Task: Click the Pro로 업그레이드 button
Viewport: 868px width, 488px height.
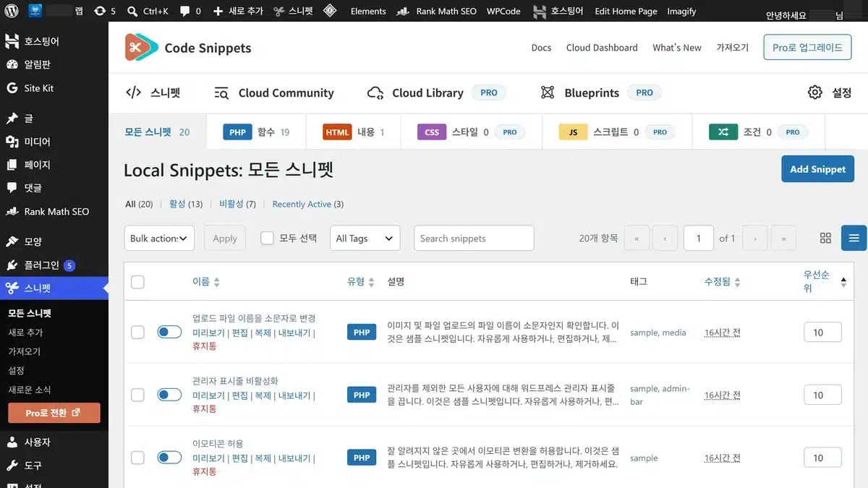Action: pyautogui.click(x=807, y=48)
